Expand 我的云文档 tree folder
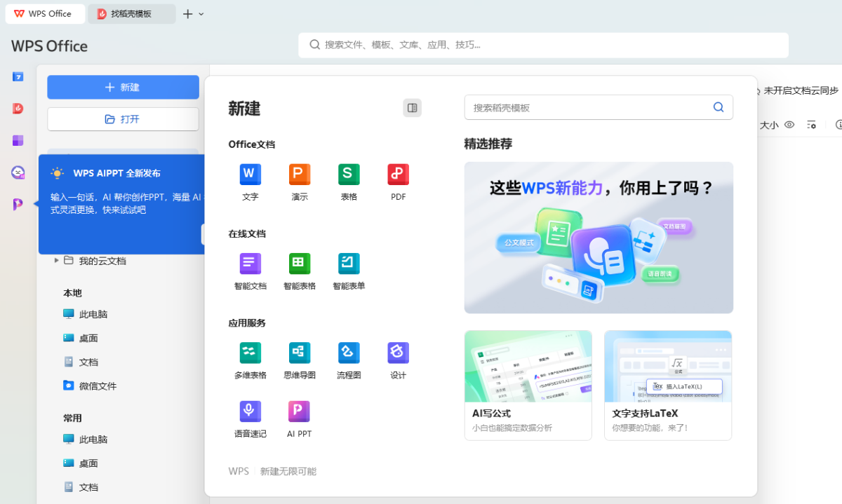Image resolution: width=842 pixels, height=504 pixels. pyautogui.click(x=57, y=261)
